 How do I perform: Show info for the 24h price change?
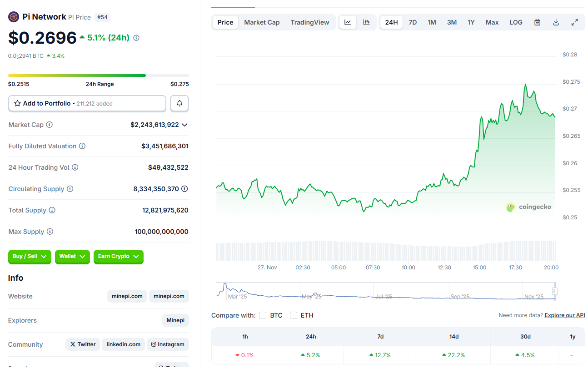coord(136,38)
